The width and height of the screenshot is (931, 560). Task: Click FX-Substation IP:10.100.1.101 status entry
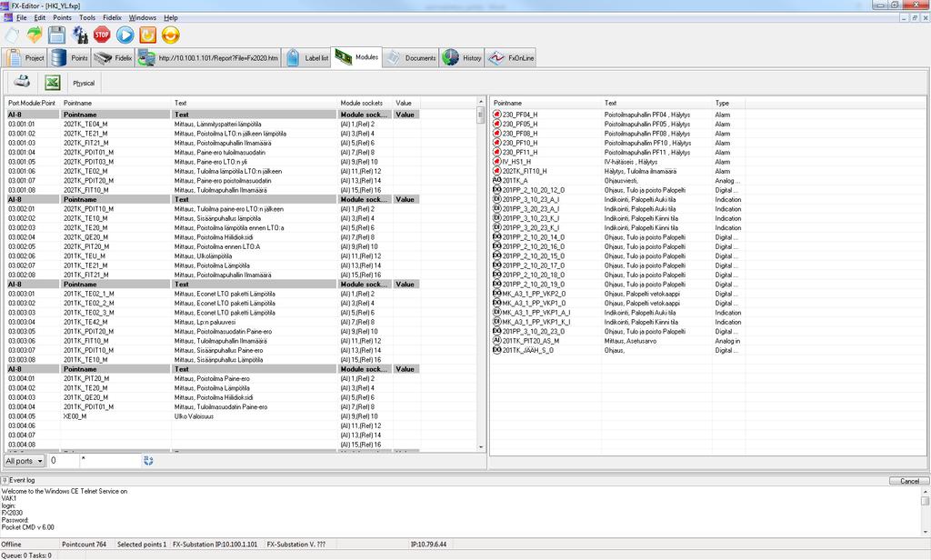(x=215, y=544)
